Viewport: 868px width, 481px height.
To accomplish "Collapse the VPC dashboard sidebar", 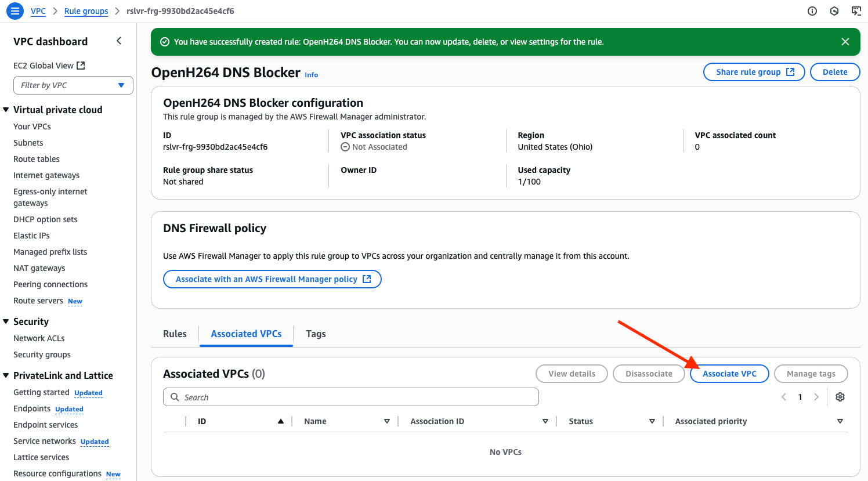I will [x=119, y=41].
